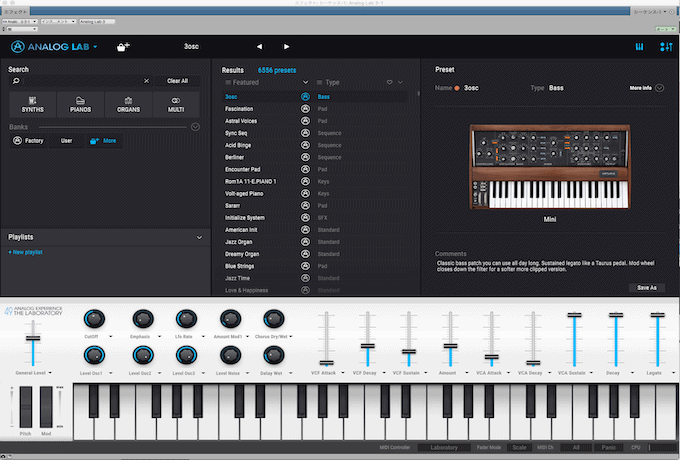
Task: Select the Astral Voices preset
Action: (x=241, y=121)
